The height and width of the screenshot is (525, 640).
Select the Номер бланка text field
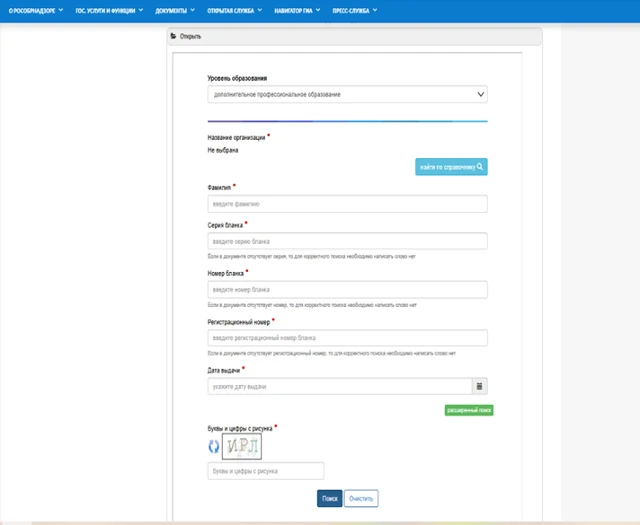pyautogui.click(x=347, y=289)
